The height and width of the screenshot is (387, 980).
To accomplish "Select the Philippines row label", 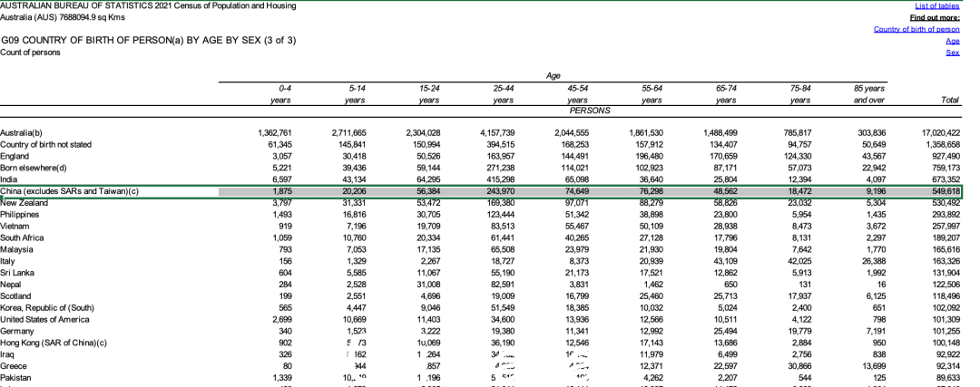I will click(19, 214).
